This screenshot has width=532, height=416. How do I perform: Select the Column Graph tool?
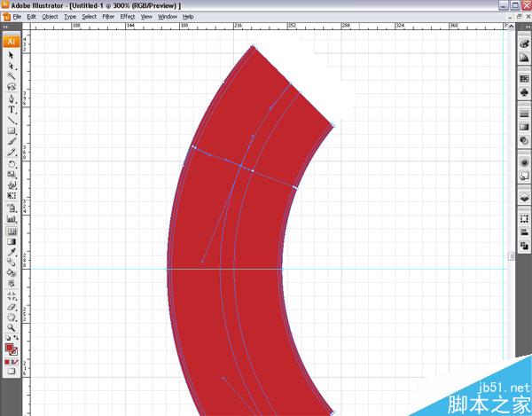12,219
